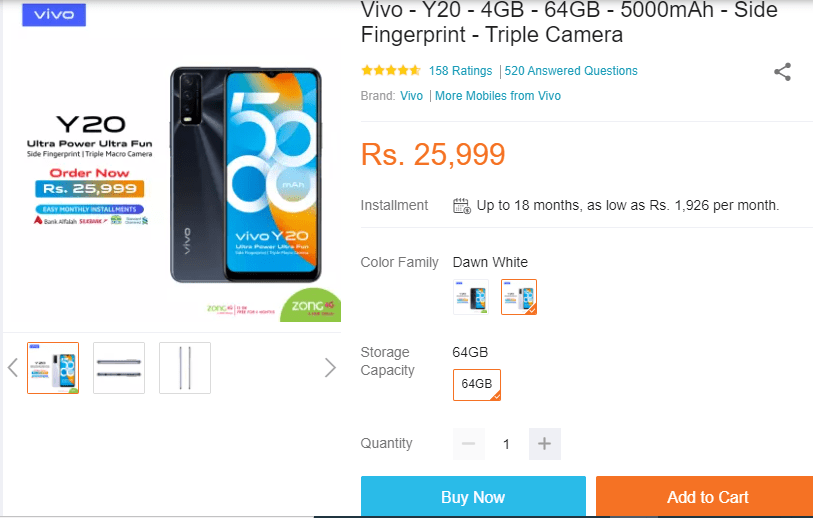Click the installment calendar icon
Screen dimensions: 813x518
click(461, 206)
